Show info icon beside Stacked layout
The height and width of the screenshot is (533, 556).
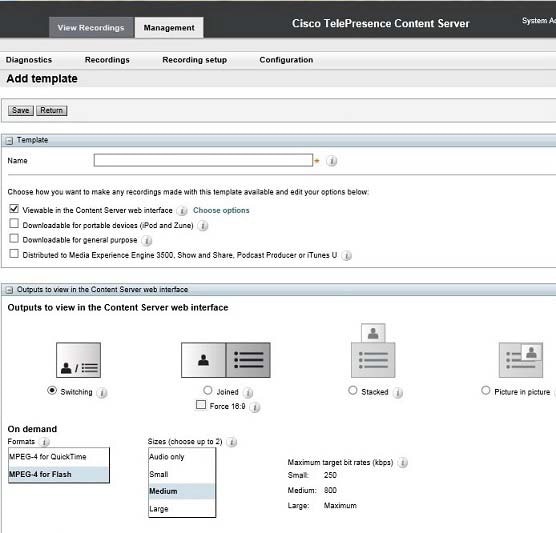coord(398,393)
